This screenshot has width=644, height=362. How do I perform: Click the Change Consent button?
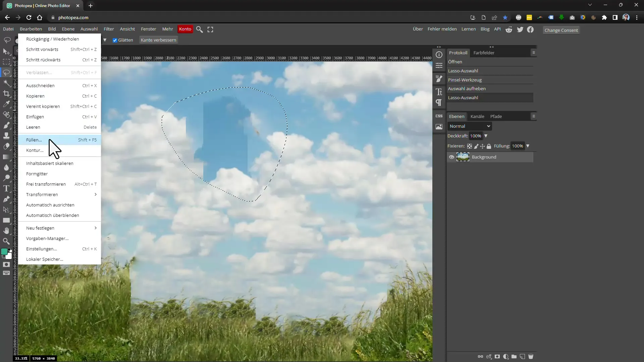click(x=561, y=30)
